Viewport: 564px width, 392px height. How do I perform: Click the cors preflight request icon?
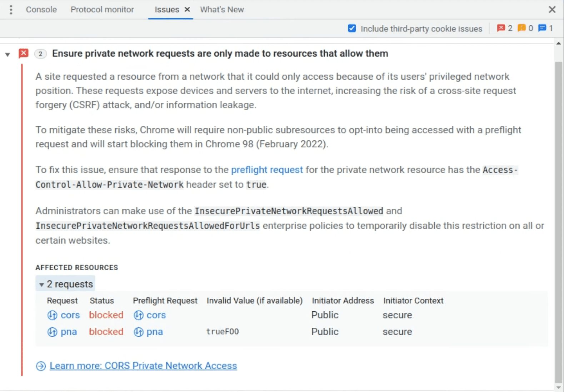point(138,315)
